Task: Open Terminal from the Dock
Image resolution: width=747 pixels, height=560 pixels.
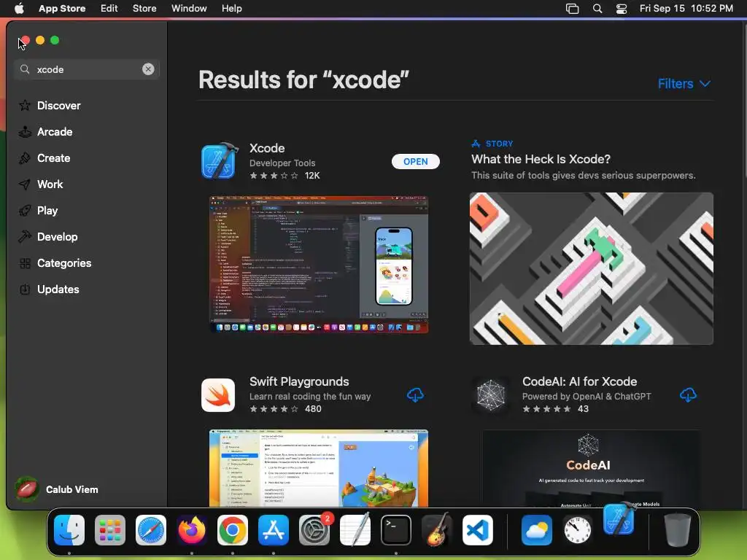Action: tap(396, 530)
